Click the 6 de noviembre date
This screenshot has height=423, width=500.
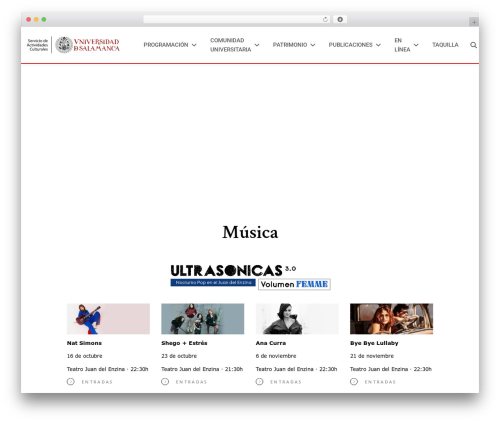(276, 356)
